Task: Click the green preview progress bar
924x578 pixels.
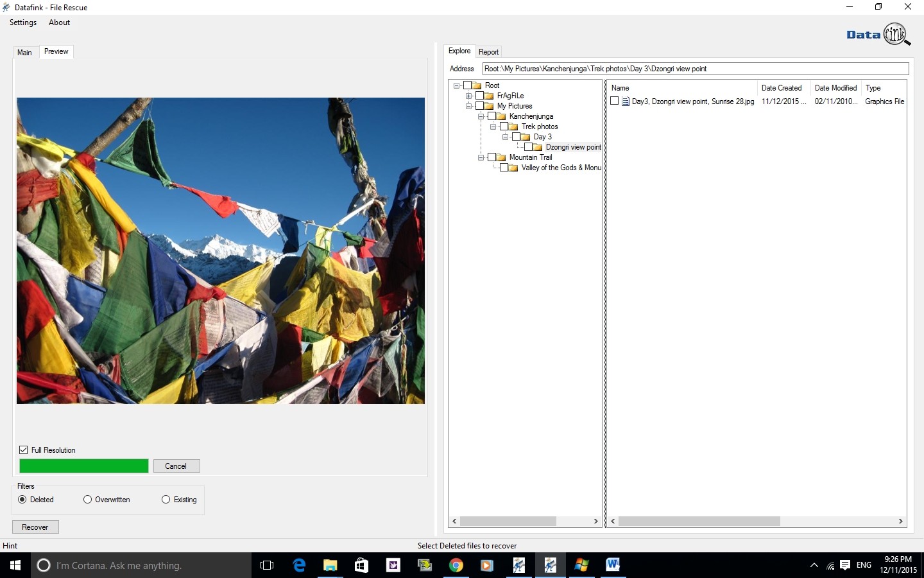Action: [x=84, y=466]
